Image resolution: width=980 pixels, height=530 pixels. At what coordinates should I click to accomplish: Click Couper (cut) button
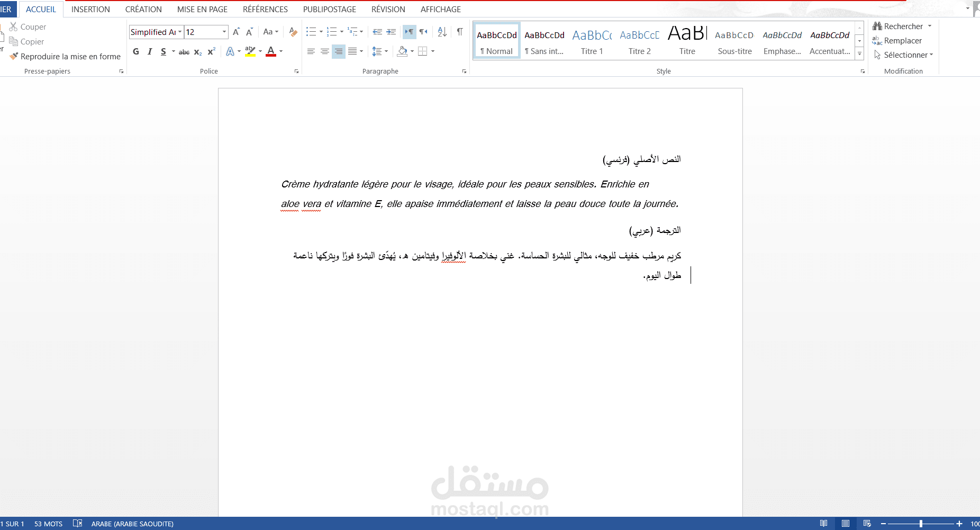tap(28, 27)
